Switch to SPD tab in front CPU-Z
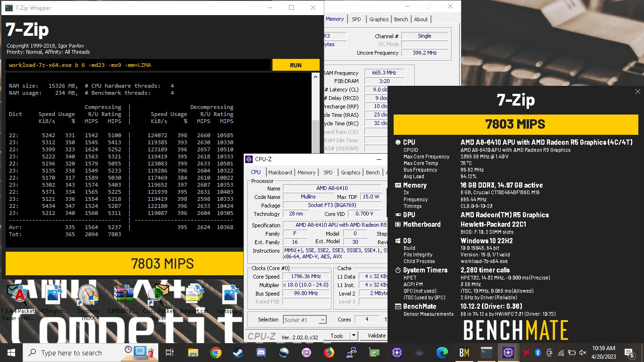This screenshot has height=362, width=644. pyautogui.click(x=328, y=173)
